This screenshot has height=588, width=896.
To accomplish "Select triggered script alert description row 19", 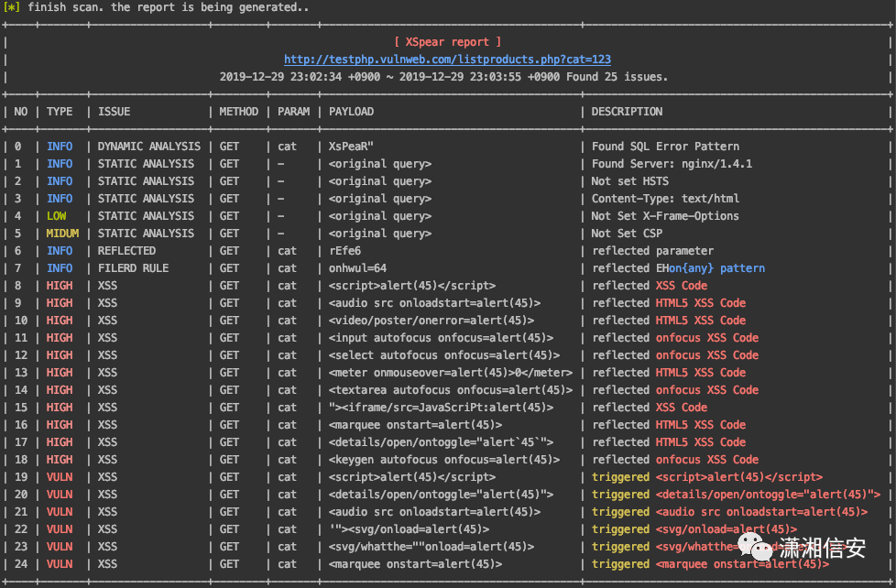I will (x=707, y=477).
